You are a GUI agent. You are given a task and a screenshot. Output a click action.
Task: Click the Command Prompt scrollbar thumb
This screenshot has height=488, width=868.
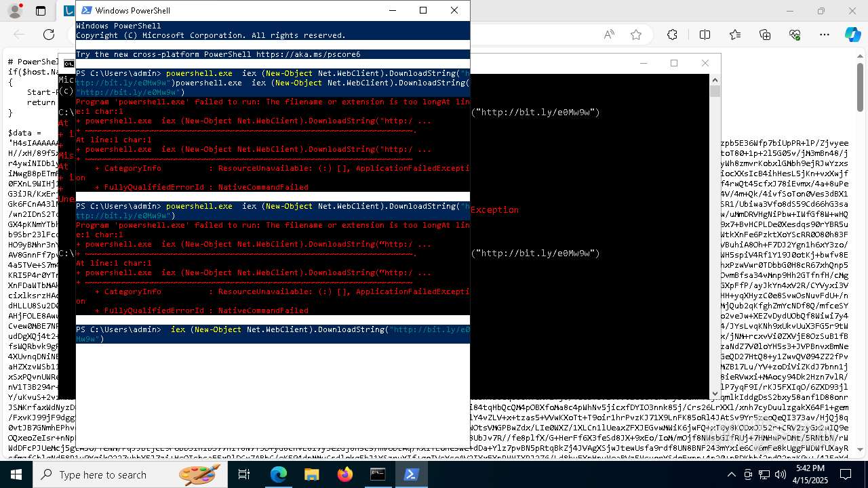tap(715, 91)
